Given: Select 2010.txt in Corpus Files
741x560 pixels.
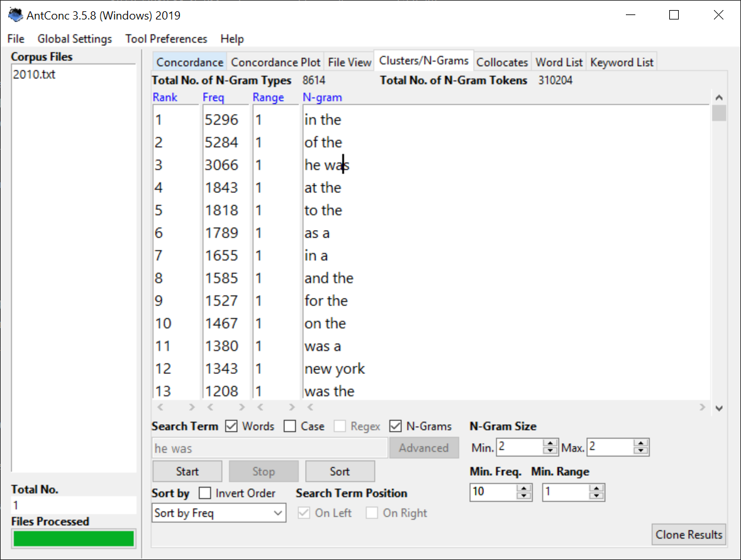Looking at the screenshot, I should pyautogui.click(x=34, y=75).
